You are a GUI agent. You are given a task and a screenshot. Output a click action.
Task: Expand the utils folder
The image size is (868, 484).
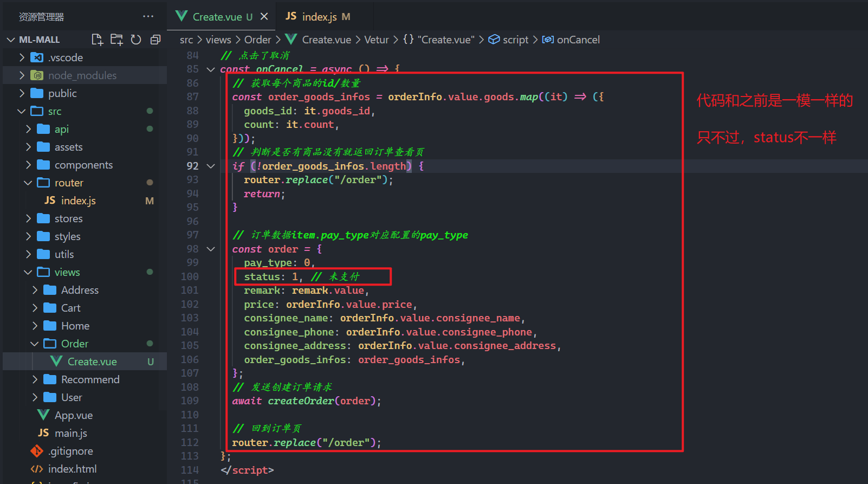tap(28, 254)
